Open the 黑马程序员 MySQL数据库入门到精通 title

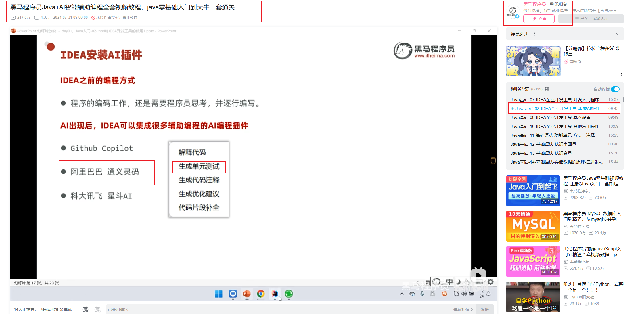pyautogui.click(x=592, y=216)
